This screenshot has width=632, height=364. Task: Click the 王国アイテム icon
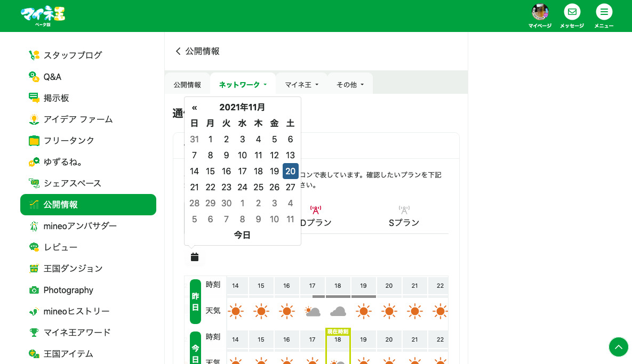click(34, 354)
